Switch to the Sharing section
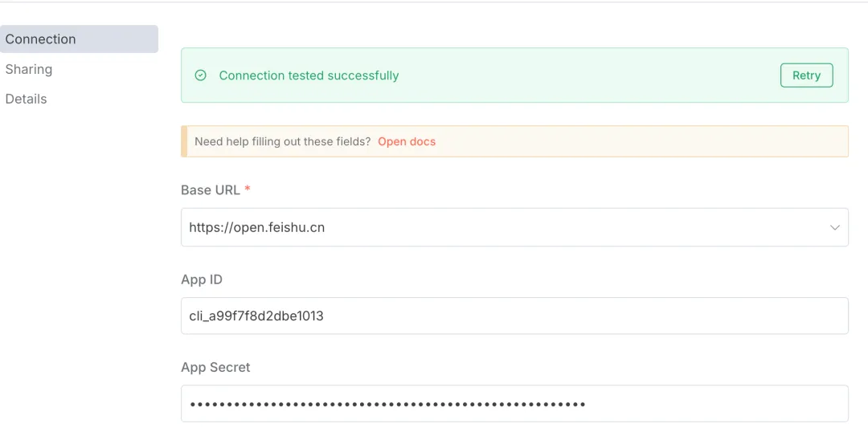This screenshot has width=868, height=440. (x=29, y=69)
